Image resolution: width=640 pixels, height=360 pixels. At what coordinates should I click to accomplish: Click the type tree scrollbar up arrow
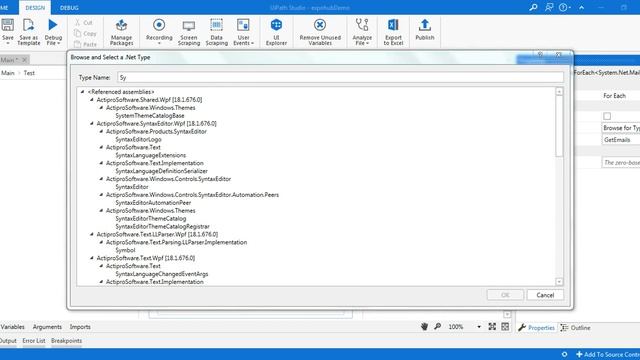pos(559,91)
